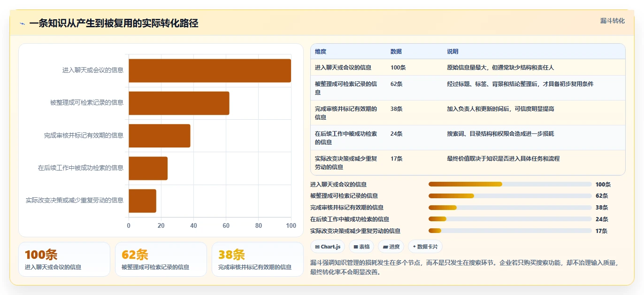Click the x-axis tick label 100

pyautogui.click(x=291, y=226)
